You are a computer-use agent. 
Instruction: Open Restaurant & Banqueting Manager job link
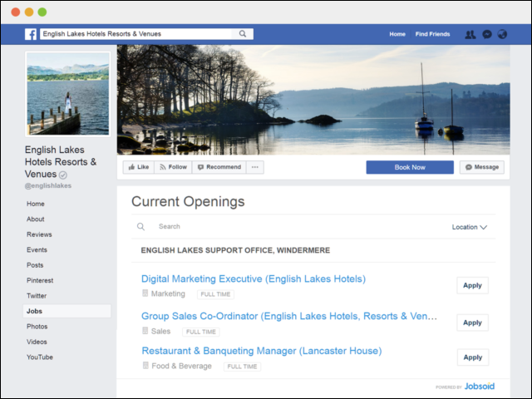(261, 351)
